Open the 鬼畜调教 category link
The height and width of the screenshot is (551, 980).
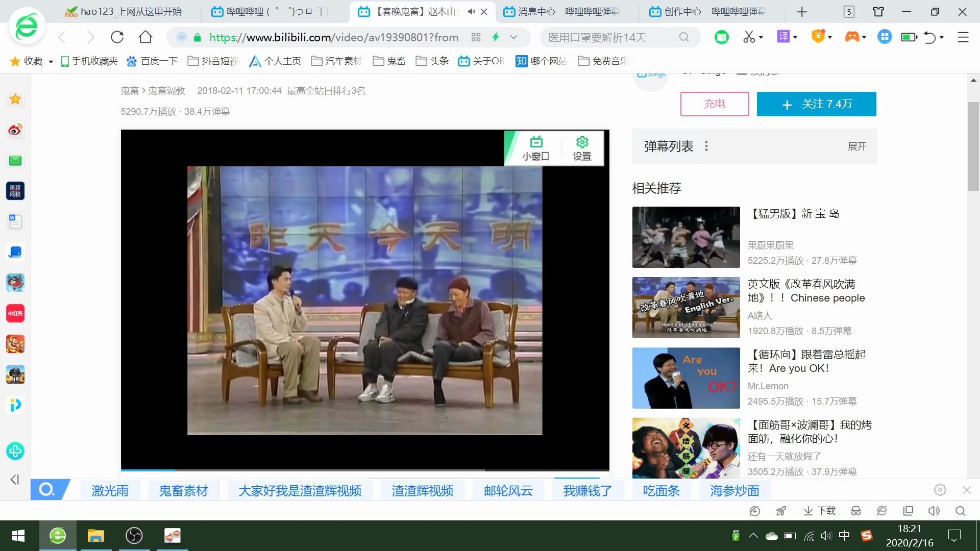point(166,91)
